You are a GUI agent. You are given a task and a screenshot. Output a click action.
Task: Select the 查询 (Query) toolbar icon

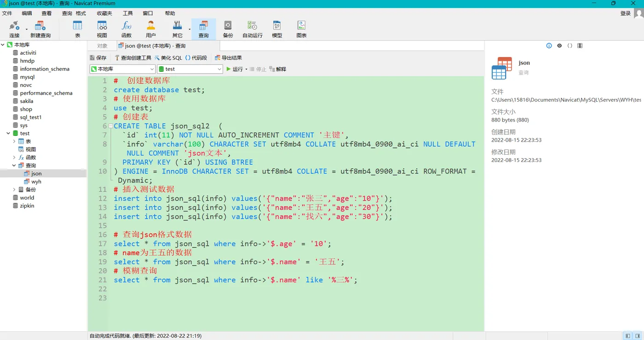(203, 29)
